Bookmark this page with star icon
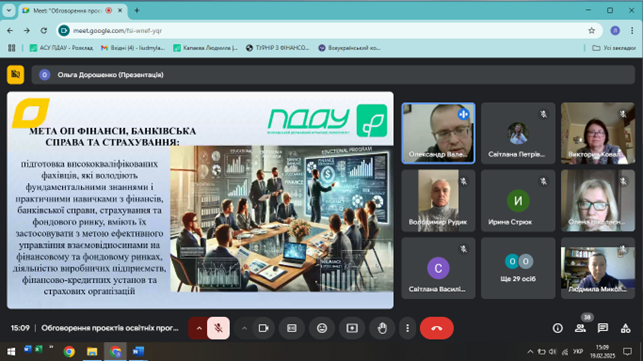 pyautogui.click(x=591, y=30)
